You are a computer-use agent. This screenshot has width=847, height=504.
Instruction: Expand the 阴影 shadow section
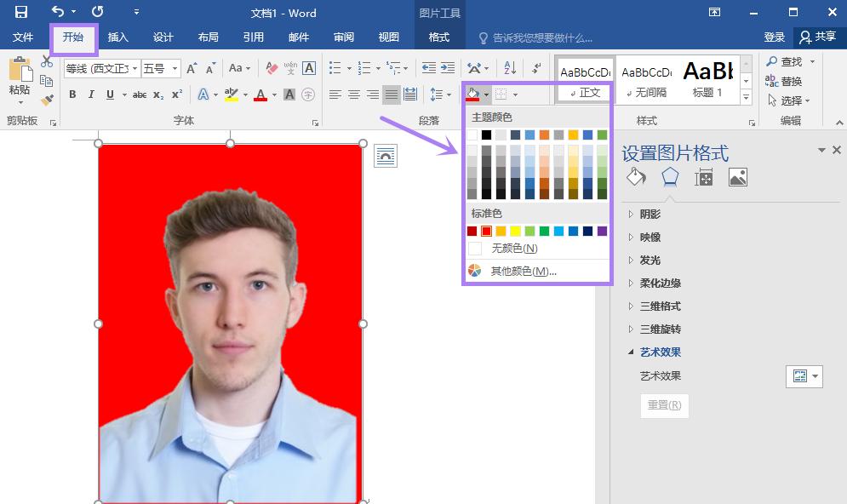[649, 214]
